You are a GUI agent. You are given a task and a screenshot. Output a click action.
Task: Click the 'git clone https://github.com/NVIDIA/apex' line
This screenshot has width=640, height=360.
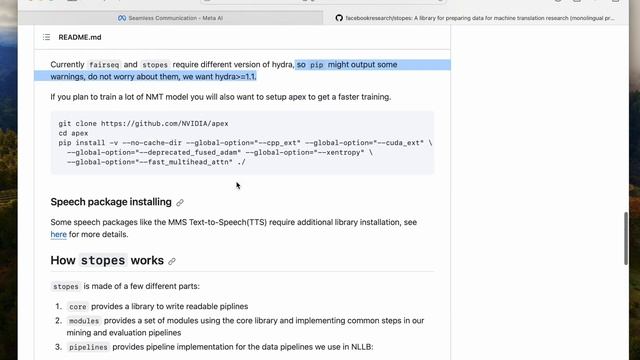(x=143, y=124)
